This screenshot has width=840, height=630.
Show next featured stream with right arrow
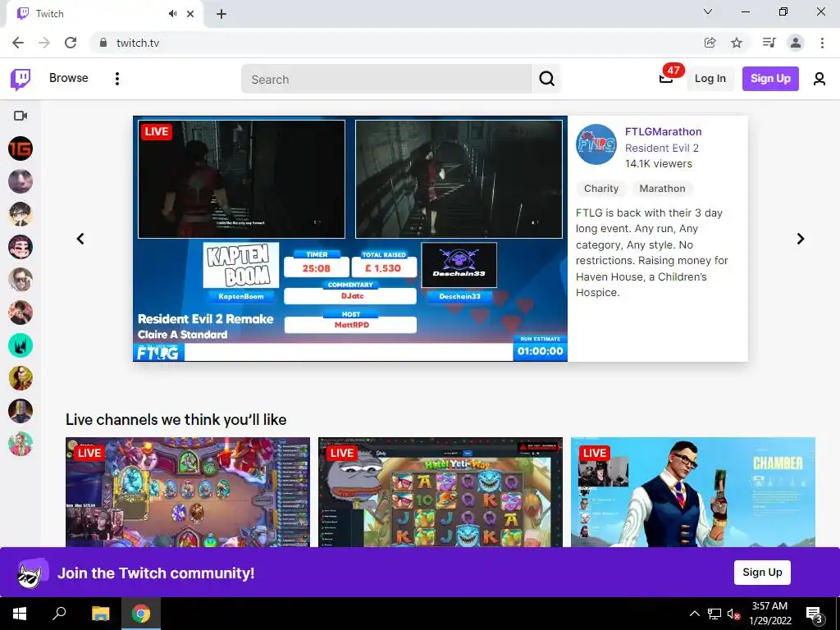(801, 239)
